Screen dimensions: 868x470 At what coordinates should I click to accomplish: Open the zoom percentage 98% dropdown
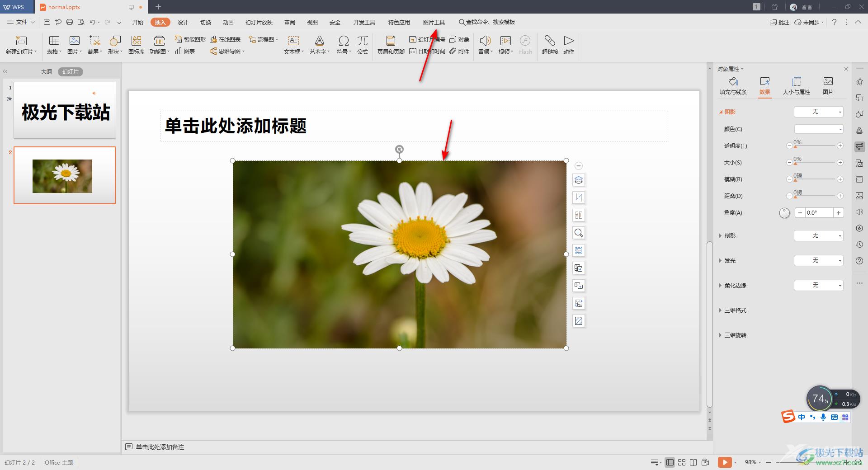(x=753, y=462)
